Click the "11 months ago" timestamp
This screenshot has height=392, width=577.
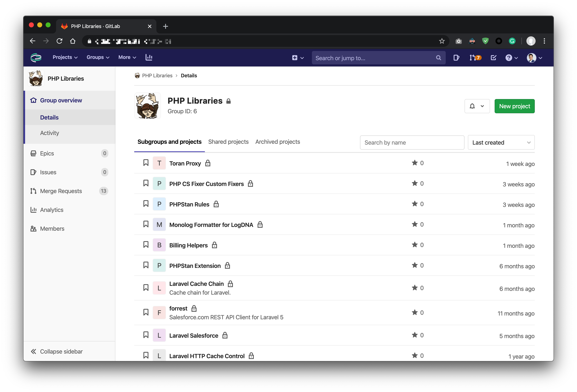pyautogui.click(x=516, y=313)
